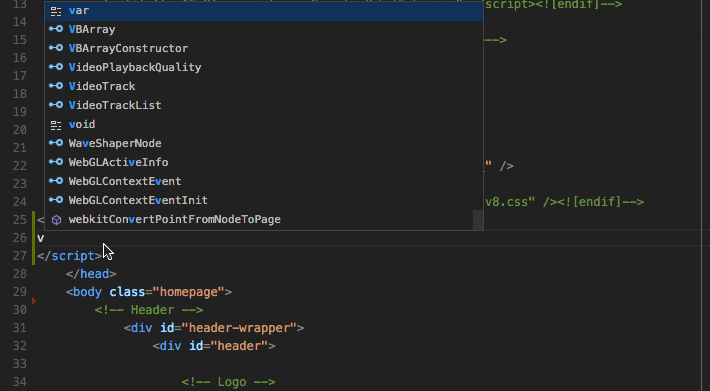This screenshot has width=710, height=391.
Task: Place cursor after typed 'v' on line 26
Action: click(44, 238)
